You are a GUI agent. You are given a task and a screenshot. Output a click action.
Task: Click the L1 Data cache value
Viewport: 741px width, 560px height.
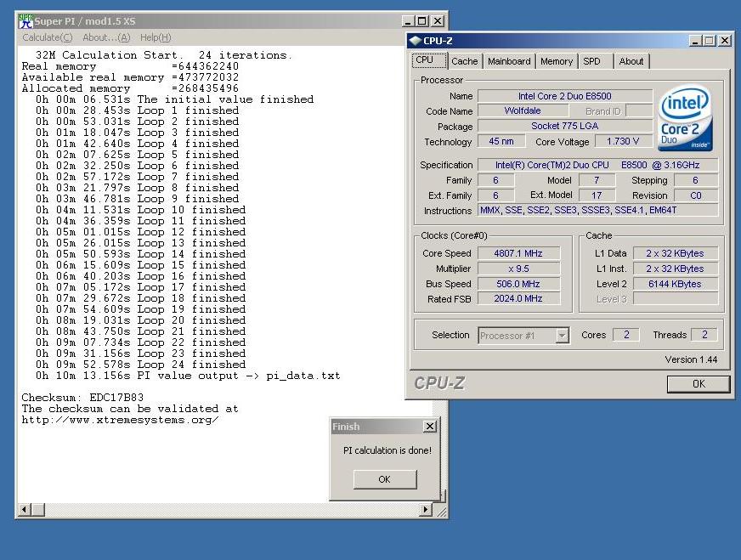(676, 253)
